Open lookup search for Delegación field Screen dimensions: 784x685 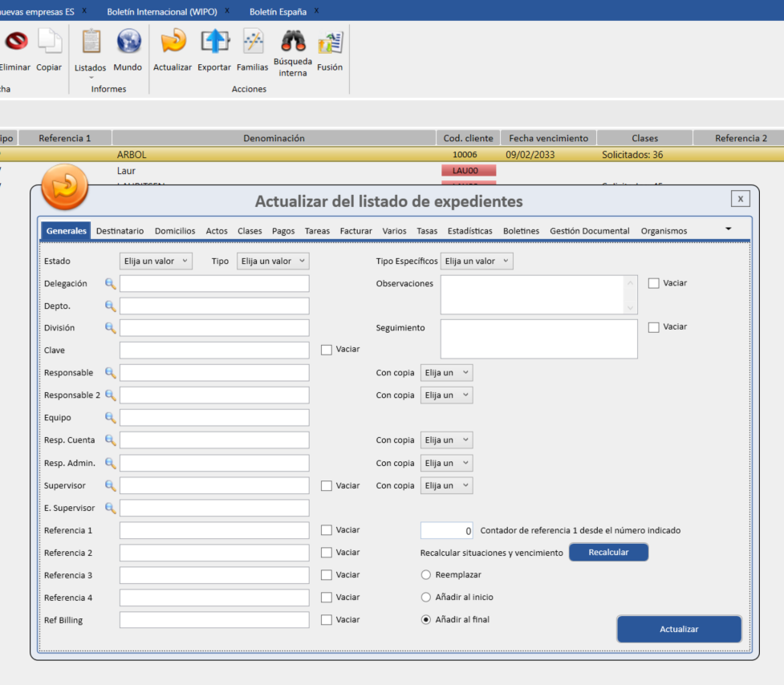click(x=111, y=283)
